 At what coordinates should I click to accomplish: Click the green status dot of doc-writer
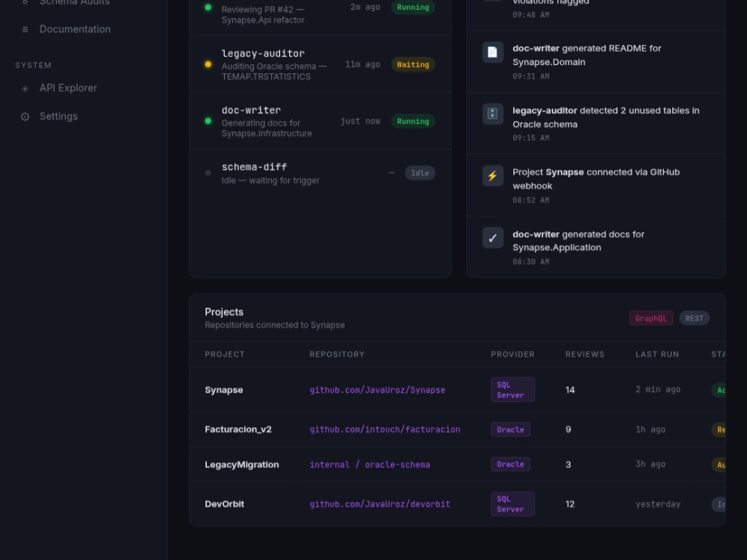click(x=208, y=121)
